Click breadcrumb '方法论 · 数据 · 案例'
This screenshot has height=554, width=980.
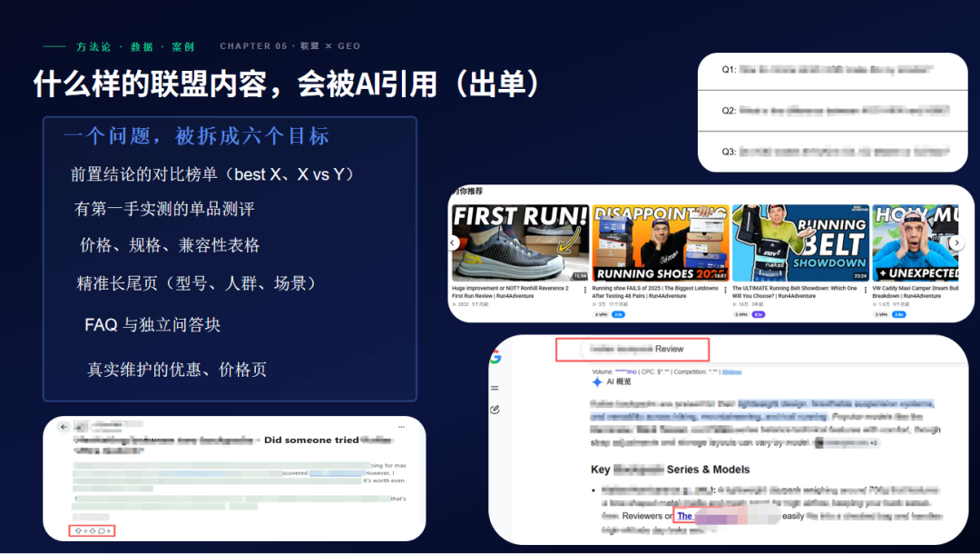tap(135, 46)
